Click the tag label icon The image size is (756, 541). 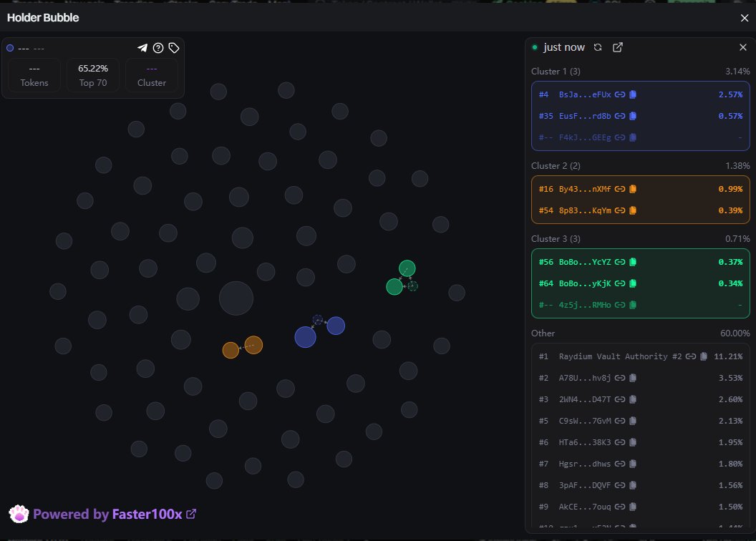[x=174, y=48]
